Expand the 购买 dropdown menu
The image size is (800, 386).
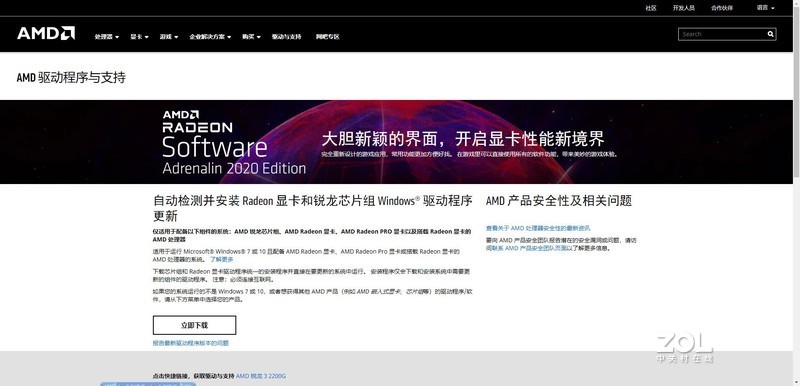pos(252,37)
